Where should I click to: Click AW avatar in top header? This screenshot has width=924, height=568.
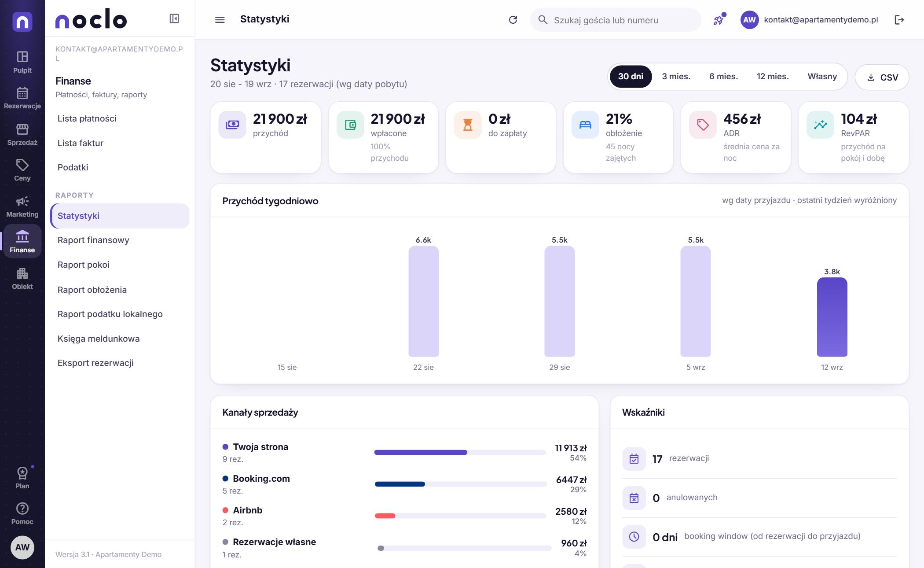[x=750, y=20]
